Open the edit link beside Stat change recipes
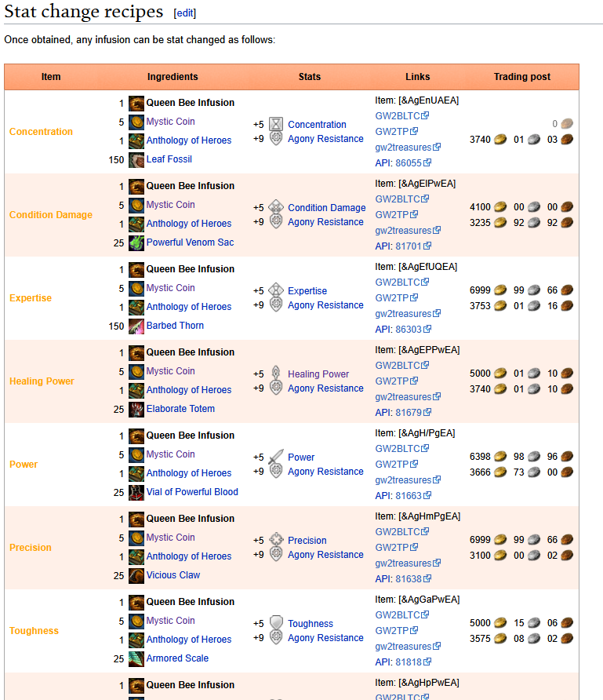This screenshot has width=603, height=700. (x=184, y=13)
